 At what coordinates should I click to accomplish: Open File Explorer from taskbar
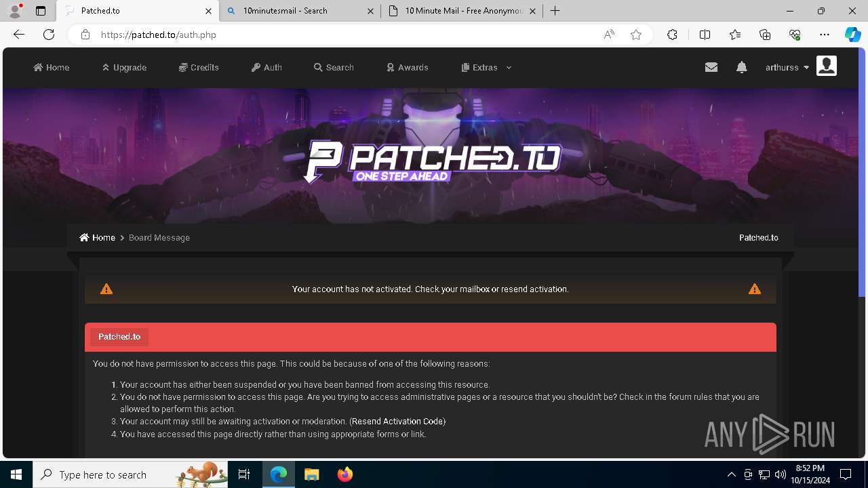point(311,474)
